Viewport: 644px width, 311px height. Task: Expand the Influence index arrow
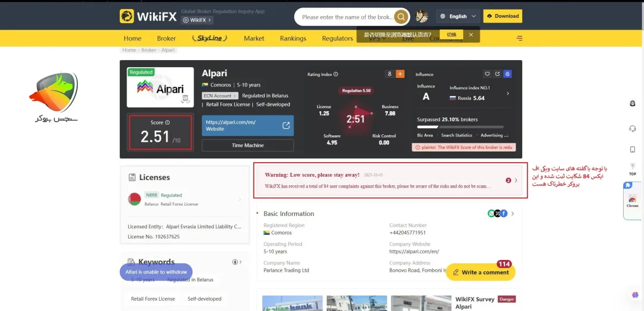tap(508, 93)
